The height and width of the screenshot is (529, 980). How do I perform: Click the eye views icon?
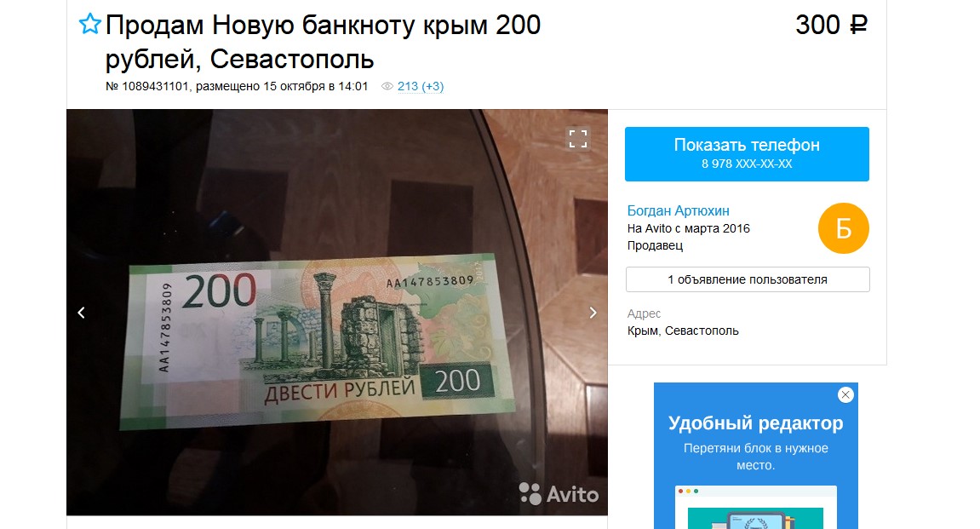(x=387, y=86)
